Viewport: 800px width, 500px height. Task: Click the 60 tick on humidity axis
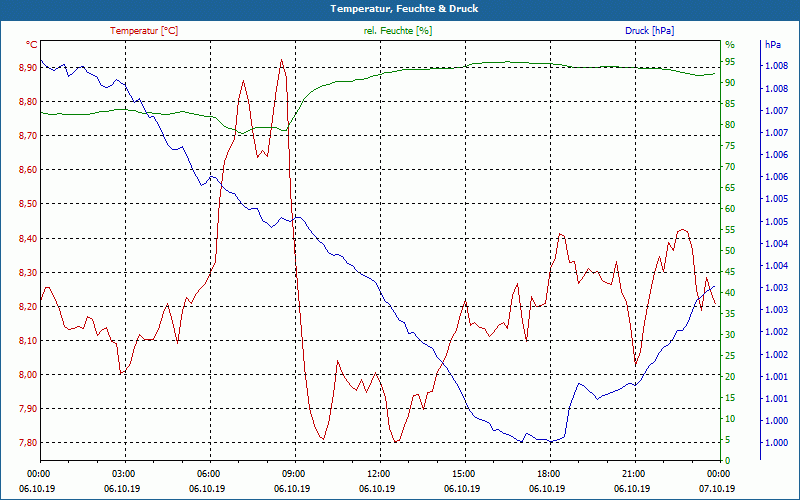click(730, 209)
